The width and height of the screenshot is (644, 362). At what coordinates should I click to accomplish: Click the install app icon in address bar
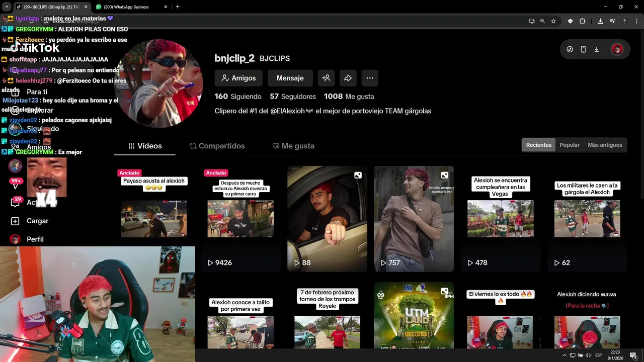[532, 21]
